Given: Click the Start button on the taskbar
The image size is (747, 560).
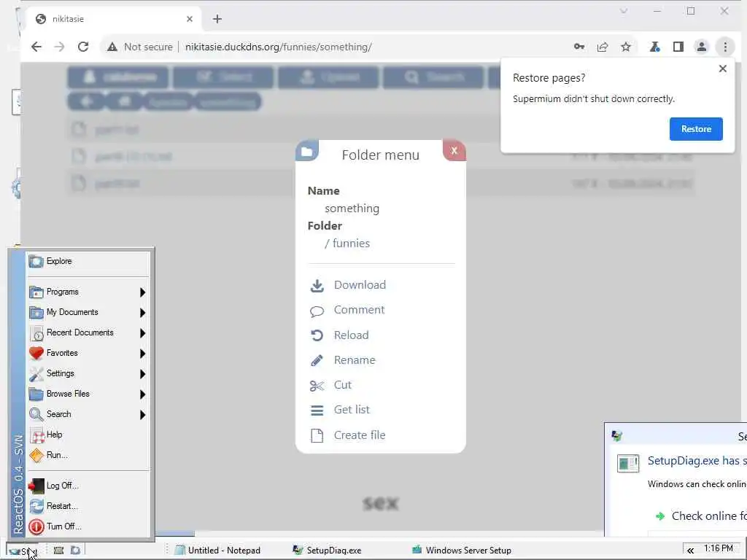Looking at the screenshot, I should coord(22,551).
